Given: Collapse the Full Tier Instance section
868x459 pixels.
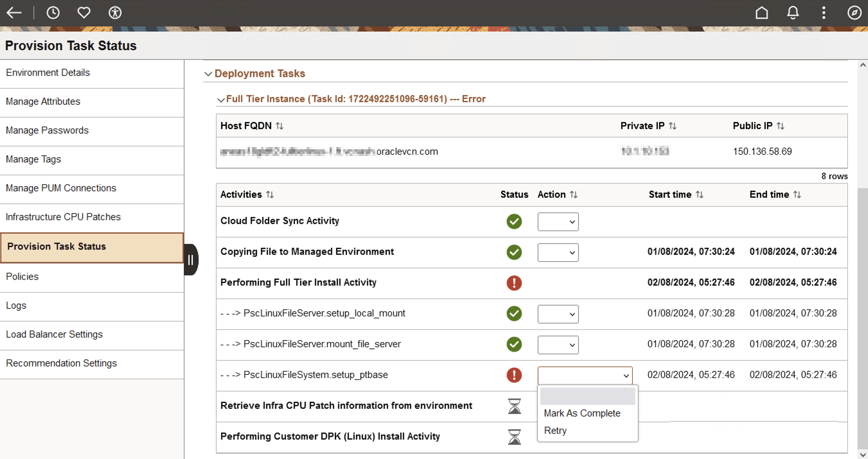Looking at the screenshot, I should click(221, 100).
